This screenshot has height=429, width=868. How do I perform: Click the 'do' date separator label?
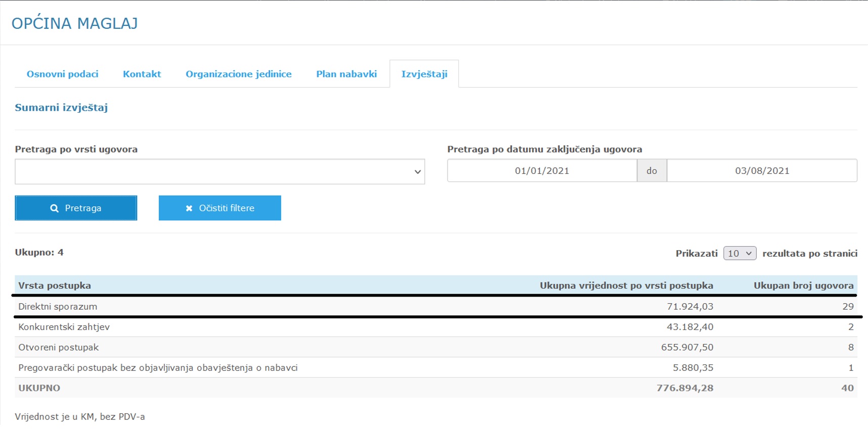[652, 171]
